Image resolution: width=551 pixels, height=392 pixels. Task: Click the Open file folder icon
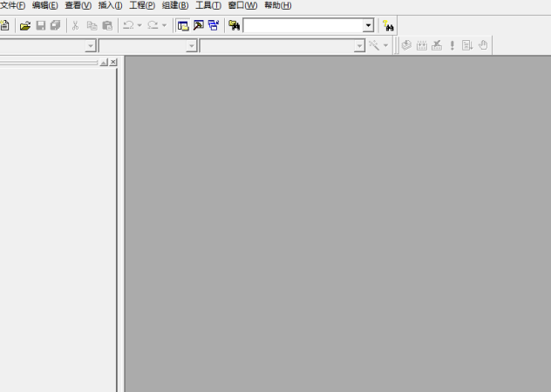pos(25,26)
